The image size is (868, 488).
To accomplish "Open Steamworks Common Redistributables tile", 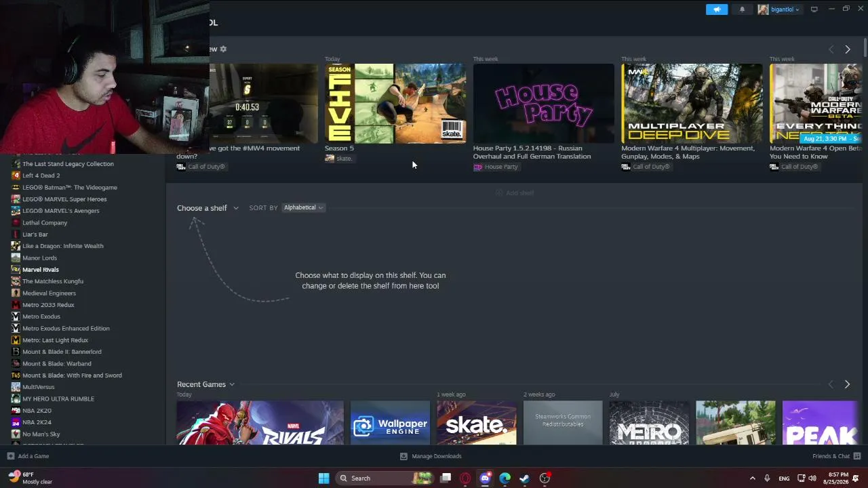I will click(563, 422).
